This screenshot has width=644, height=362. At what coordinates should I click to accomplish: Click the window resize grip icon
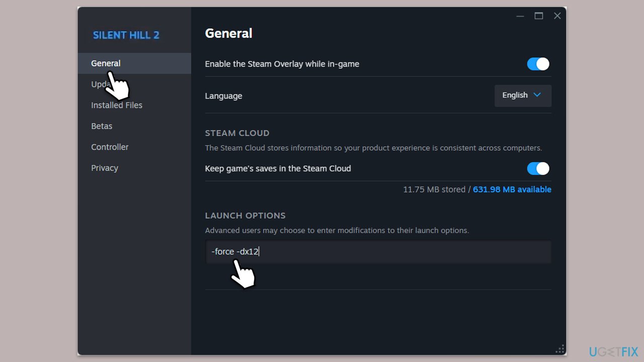[559, 349]
